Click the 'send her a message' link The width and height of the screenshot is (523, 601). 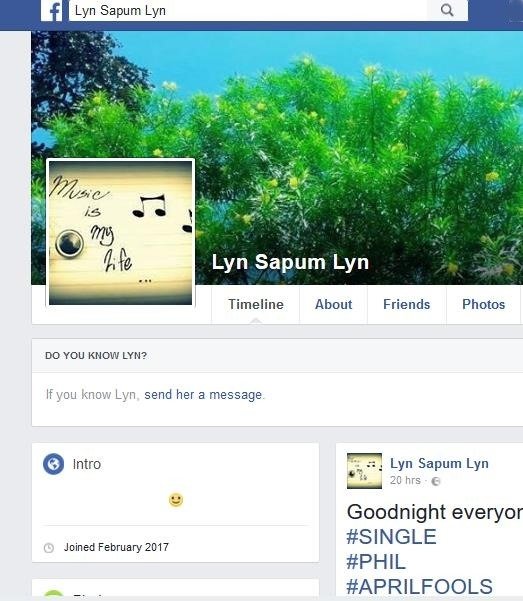(203, 394)
